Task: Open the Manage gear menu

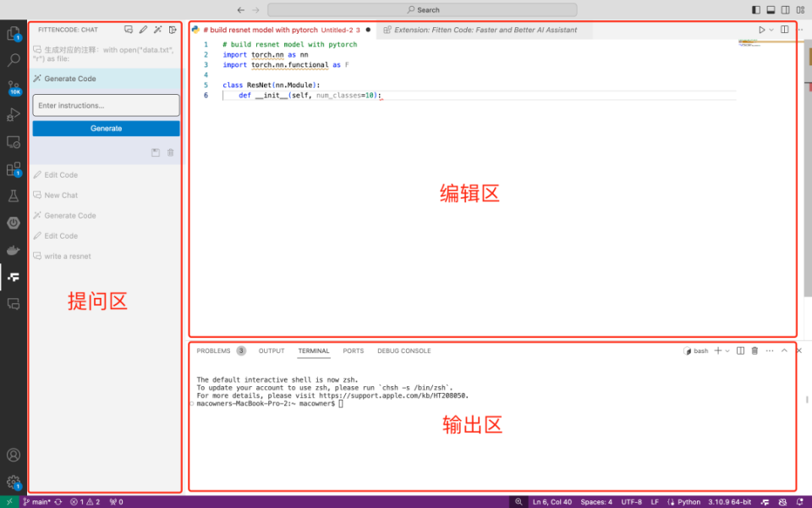Action: (x=14, y=482)
